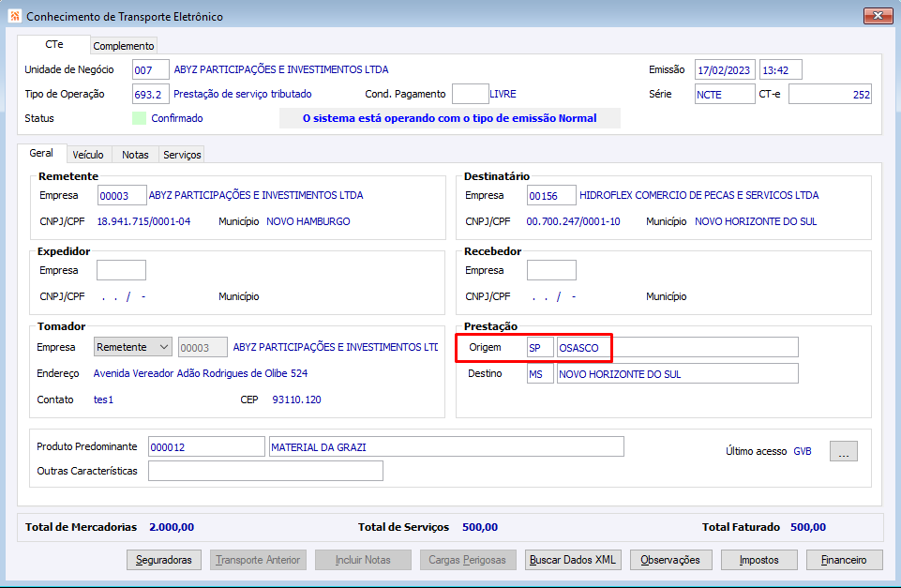Click the Destino state field MS
The image size is (901, 588).
coord(540,373)
